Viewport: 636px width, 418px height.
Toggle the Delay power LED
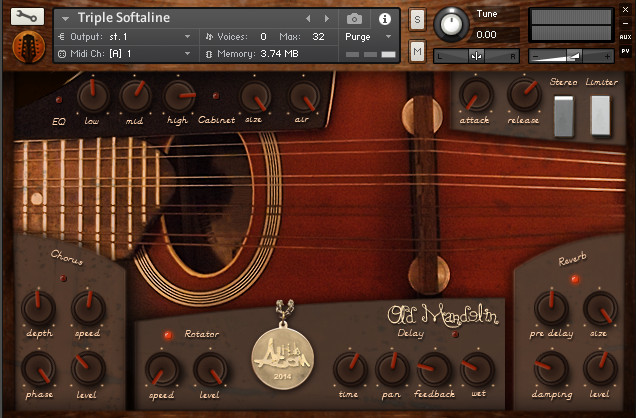pos(455,334)
